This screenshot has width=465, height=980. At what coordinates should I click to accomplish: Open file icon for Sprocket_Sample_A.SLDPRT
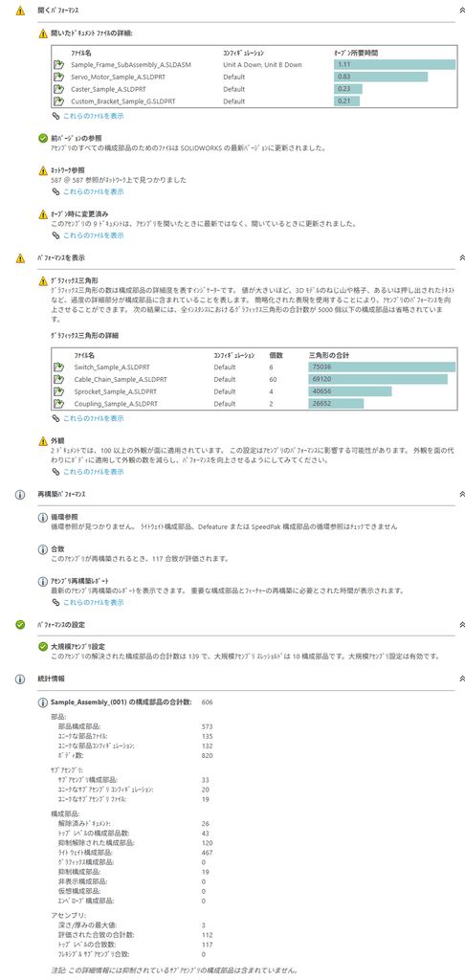coord(58,391)
